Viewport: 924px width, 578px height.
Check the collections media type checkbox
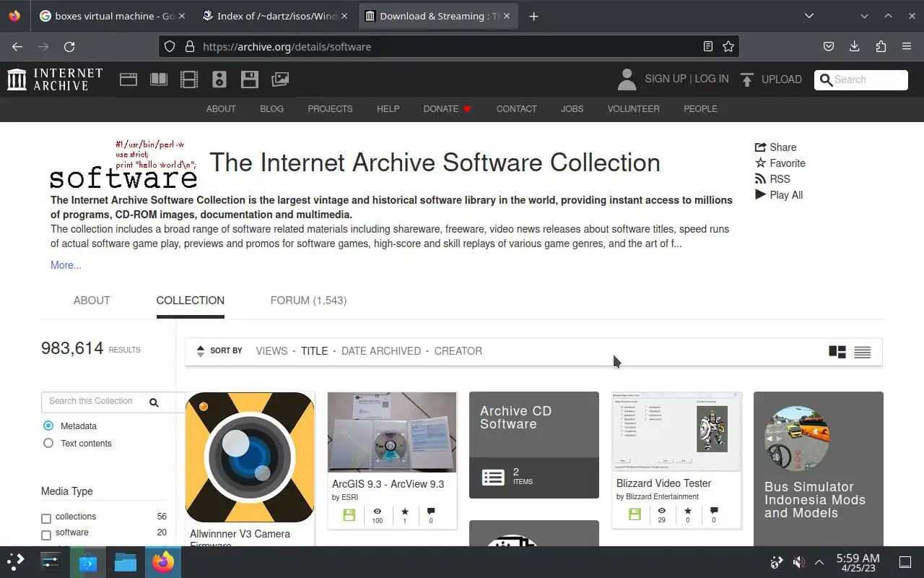(46, 518)
